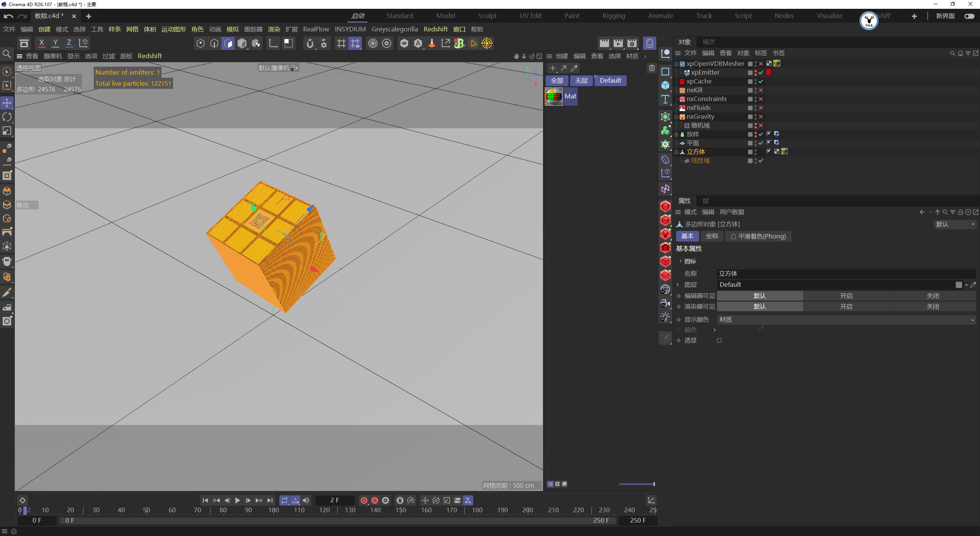The image size is (980, 536).
Task: Open the RealFlow menu
Action: click(x=316, y=29)
